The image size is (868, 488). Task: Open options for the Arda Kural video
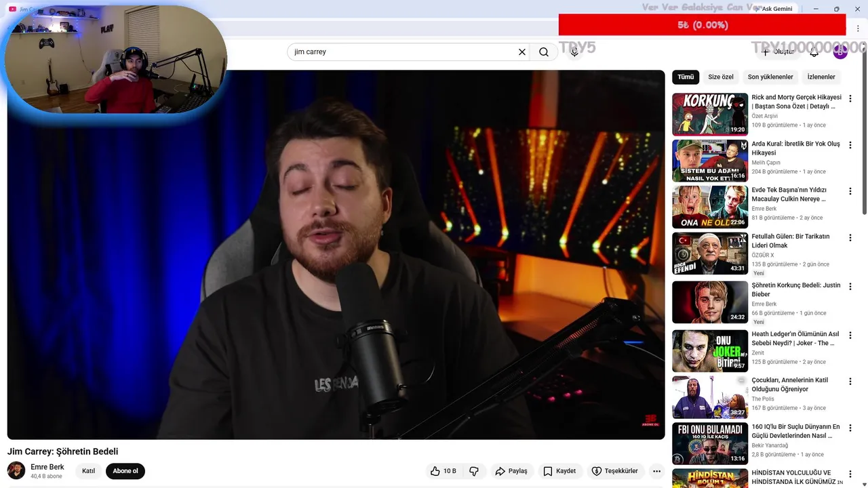(x=850, y=145)
